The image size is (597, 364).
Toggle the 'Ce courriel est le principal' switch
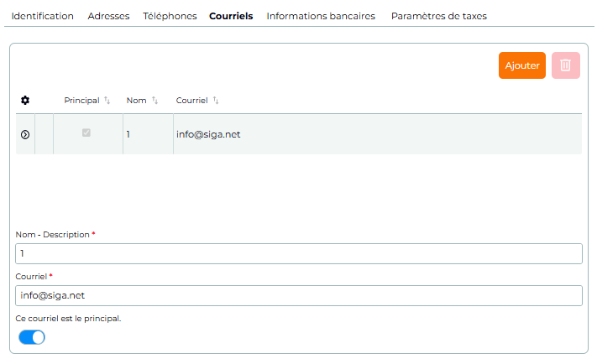[x=32, y=337]
